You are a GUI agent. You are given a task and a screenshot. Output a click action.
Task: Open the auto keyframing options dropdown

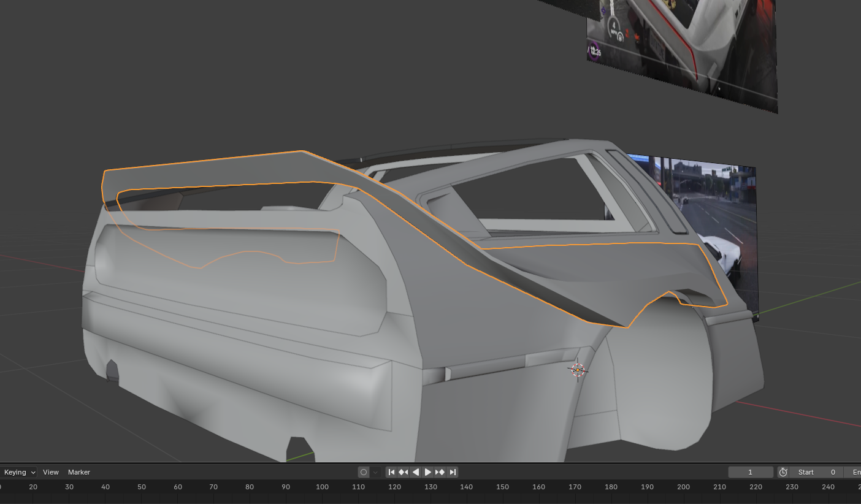pos(375,472)
